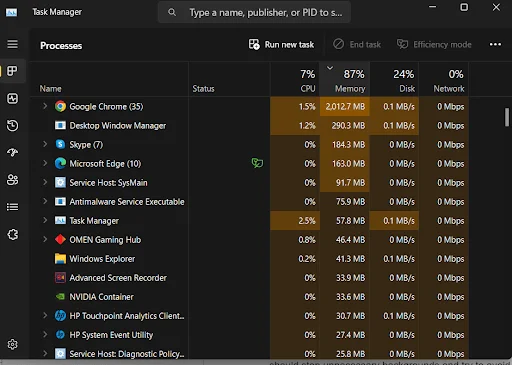Image resolution: width=512 pixels, height=365 pixels.
Task: Open the Services page in sidebar
Action: 13,234
